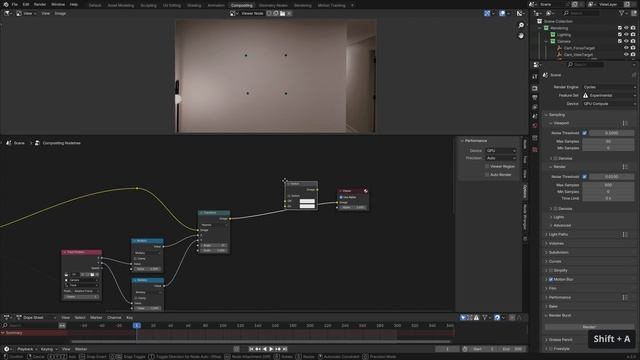The height and width of the screenshot is (360, 640).
Task: Click Time Limit field under Render
Action: [x=608, y=198]
